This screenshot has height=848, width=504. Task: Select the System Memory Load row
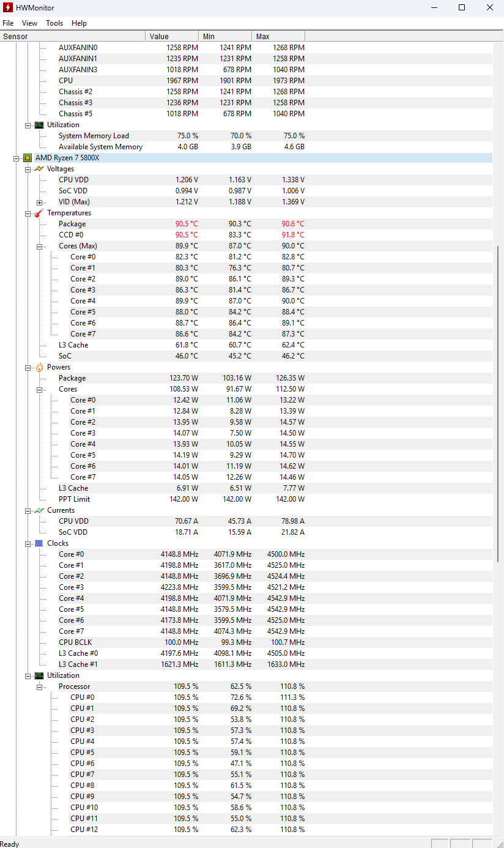(x=246, y=136)
